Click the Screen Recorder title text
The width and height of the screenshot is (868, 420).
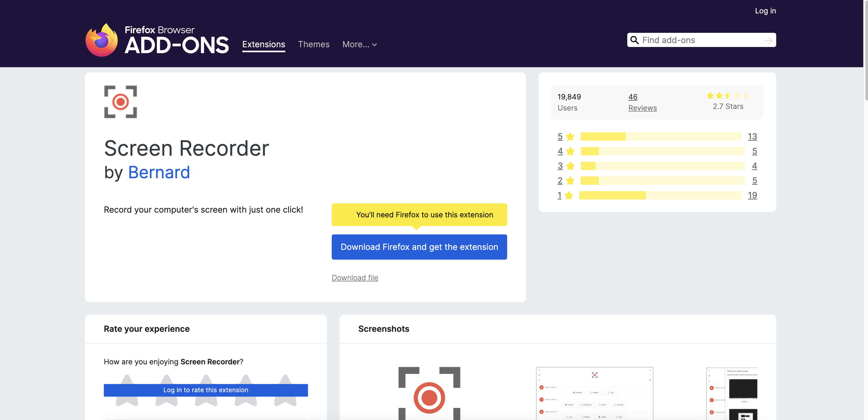[186, 148]
